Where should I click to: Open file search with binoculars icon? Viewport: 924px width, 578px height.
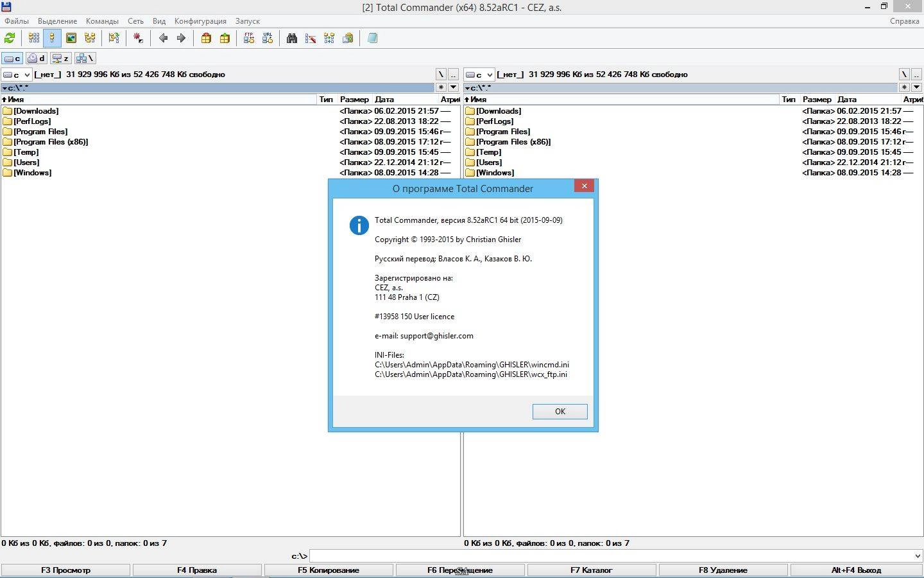[292, 39]
